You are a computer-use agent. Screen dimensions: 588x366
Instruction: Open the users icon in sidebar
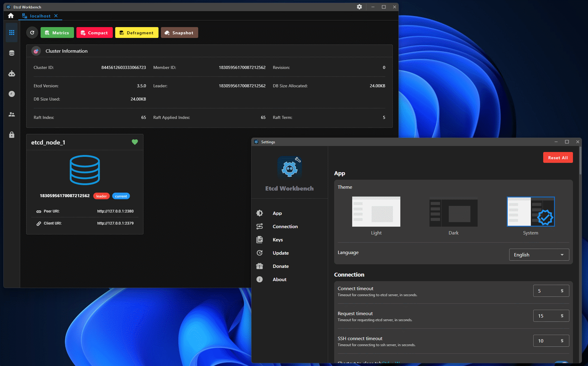pos(12,114)
